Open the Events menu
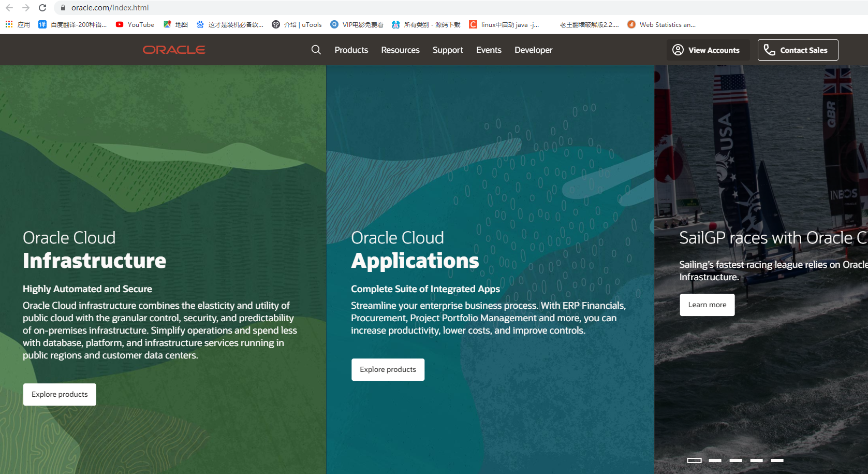The image size is (868, 474). (489, 50)
